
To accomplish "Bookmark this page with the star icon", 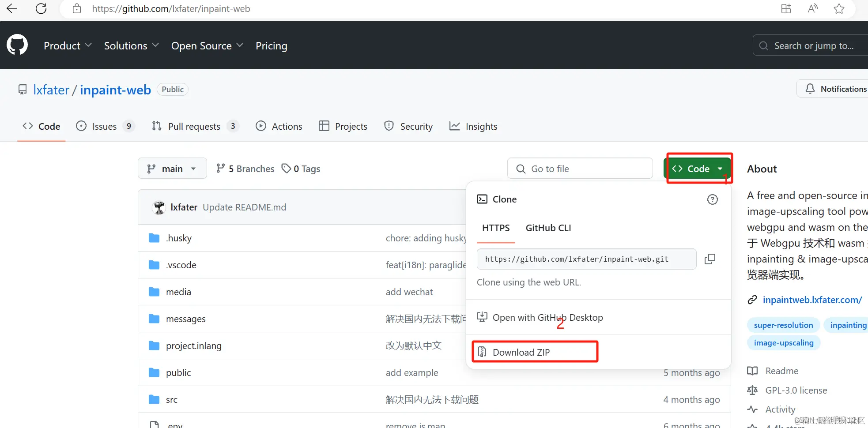I will (x=839, y=9).
